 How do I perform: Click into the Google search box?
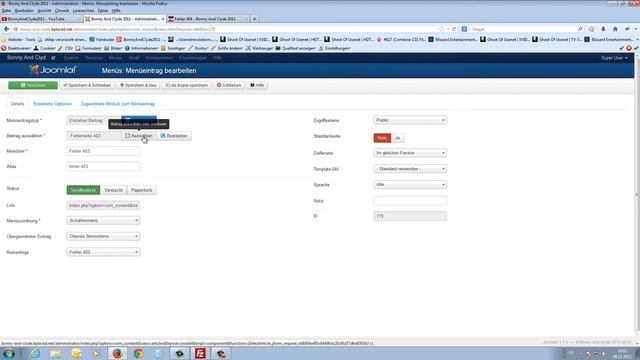522,29
